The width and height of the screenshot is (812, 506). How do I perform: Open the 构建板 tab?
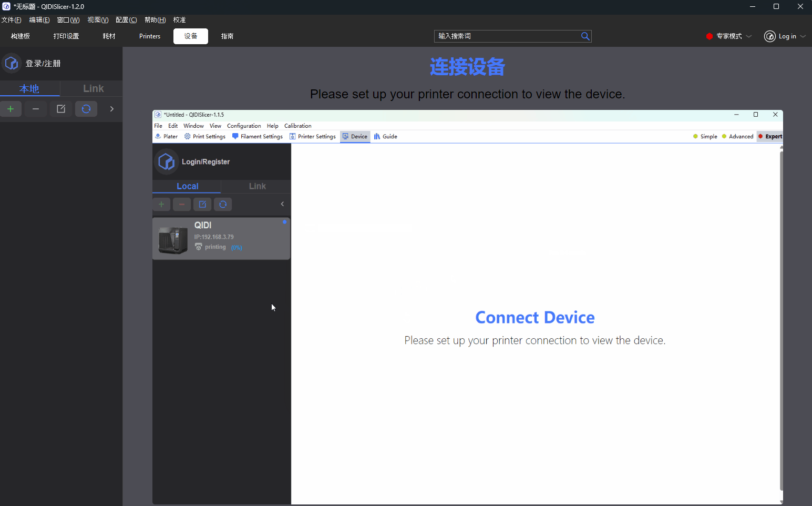[20, 36]
